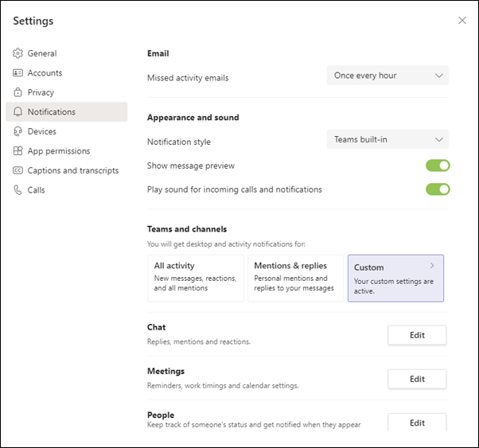Open Custom settings chevron arrow
Viewport: 479px width, 448px height.
pos(432,265)
